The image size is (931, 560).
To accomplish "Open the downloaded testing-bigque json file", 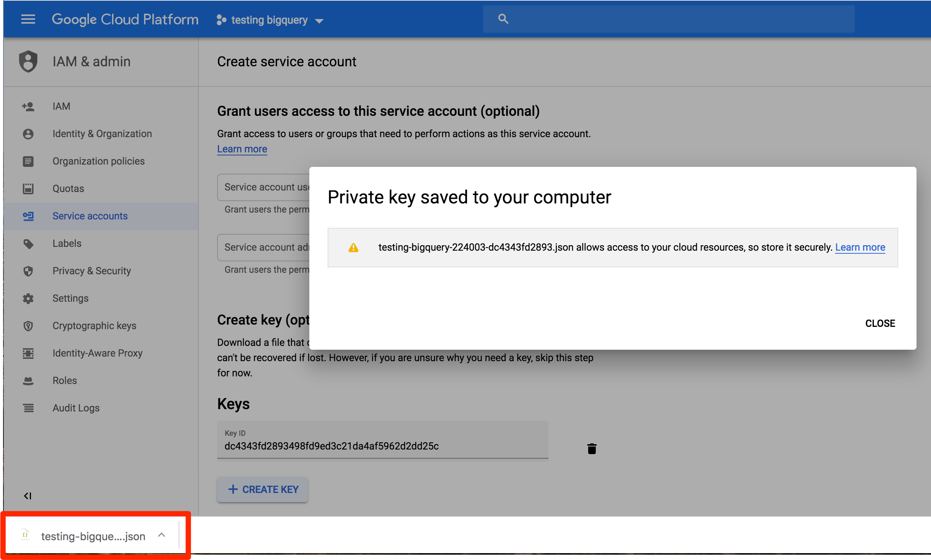I will (x=93, y=536).
